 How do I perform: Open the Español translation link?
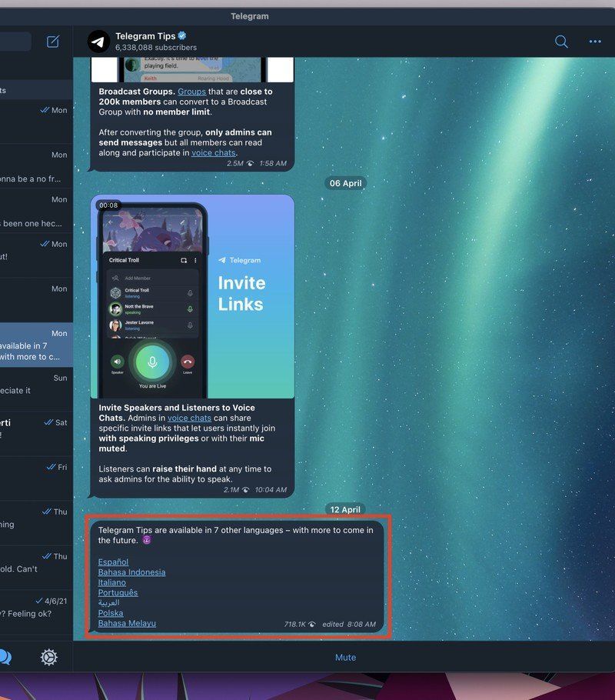[112, 562]
